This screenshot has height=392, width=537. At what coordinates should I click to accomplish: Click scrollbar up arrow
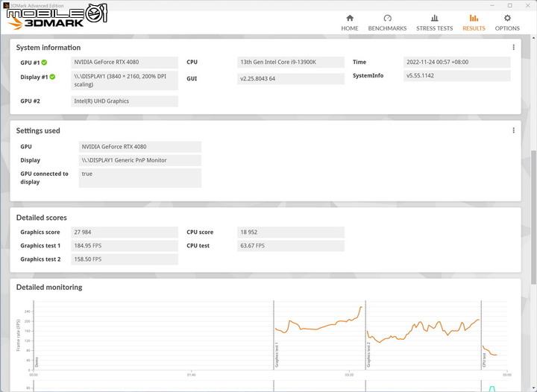coord(533,37)
